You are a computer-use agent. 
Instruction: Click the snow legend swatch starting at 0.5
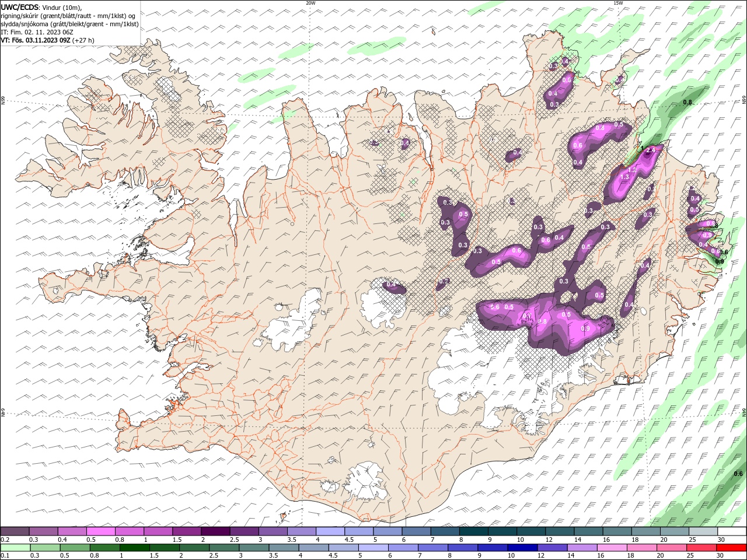(100, 531)
